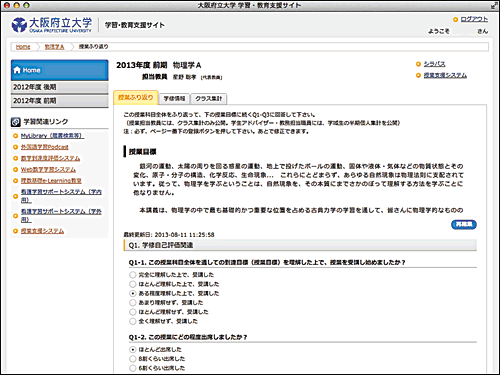Select ほとんど理解した上で、受講した
This screenshot has height=375, width=500.
(133, 284)
